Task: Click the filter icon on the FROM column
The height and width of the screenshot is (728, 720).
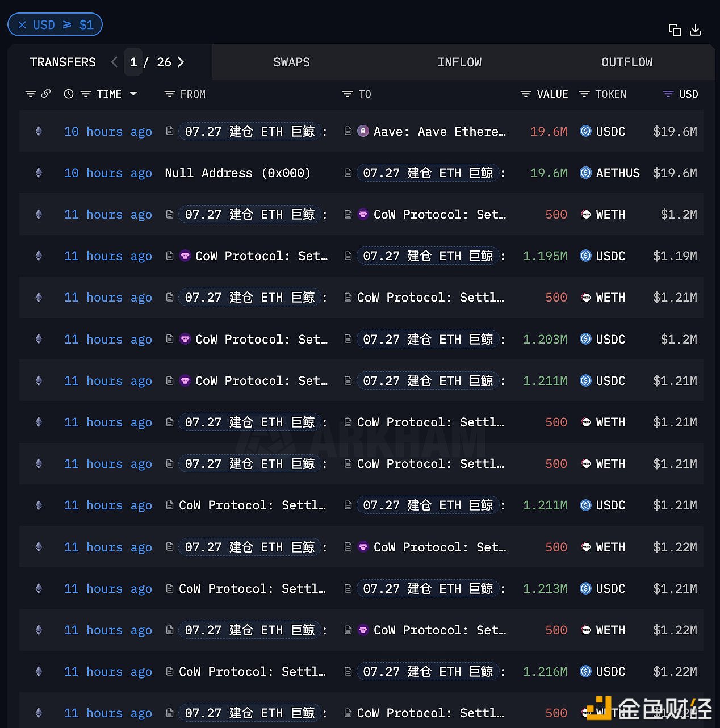Action: click(169, 94)
